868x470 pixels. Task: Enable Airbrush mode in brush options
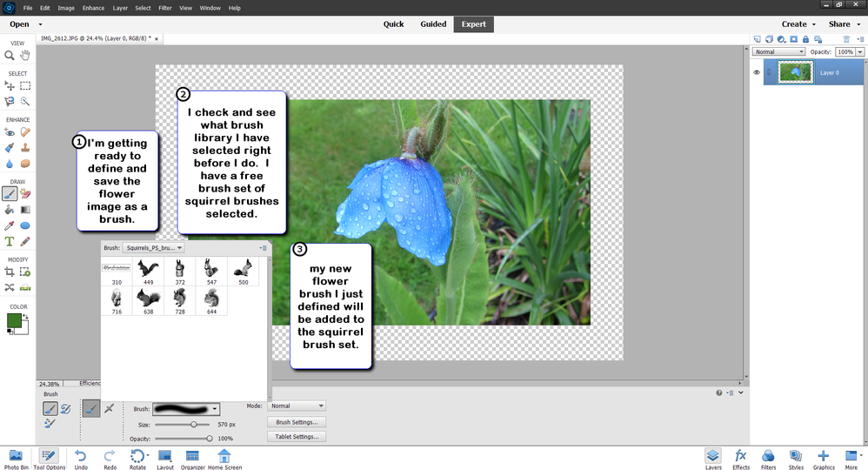pyautogui.click(x=109, y=408)
